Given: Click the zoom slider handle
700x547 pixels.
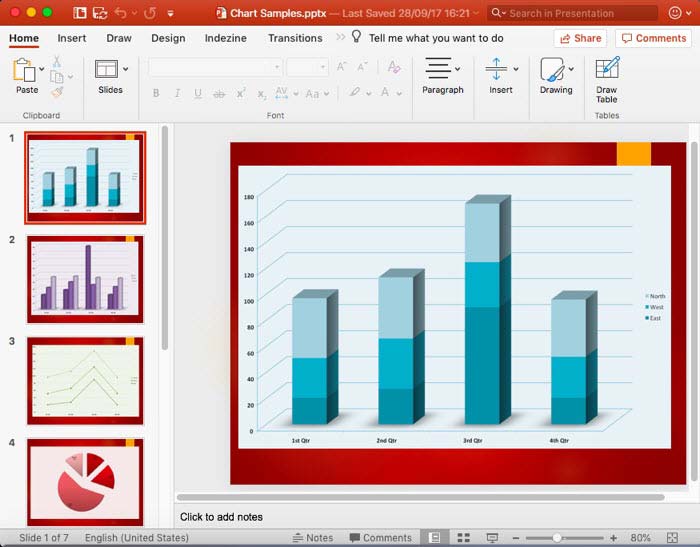Looking at the screenshot, I should click(558, 538).
